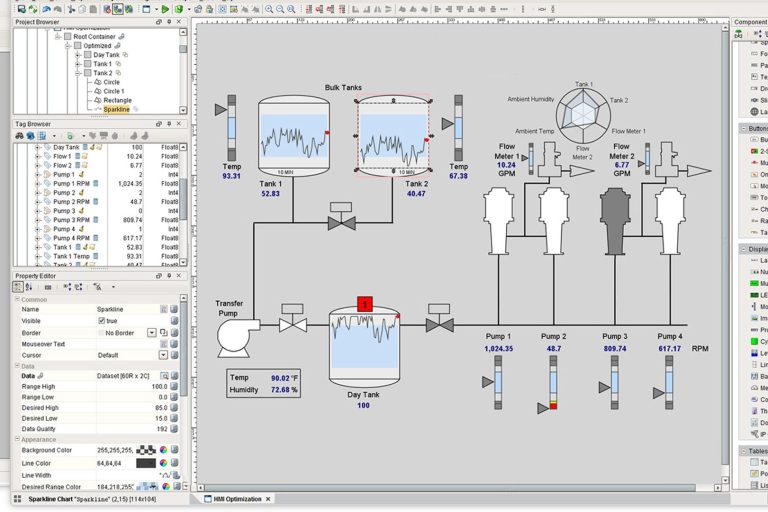Select Day Tank in the Project Browser
This screenshot has width=768, height=512.
pyautogui.click(x=106, y=55)
